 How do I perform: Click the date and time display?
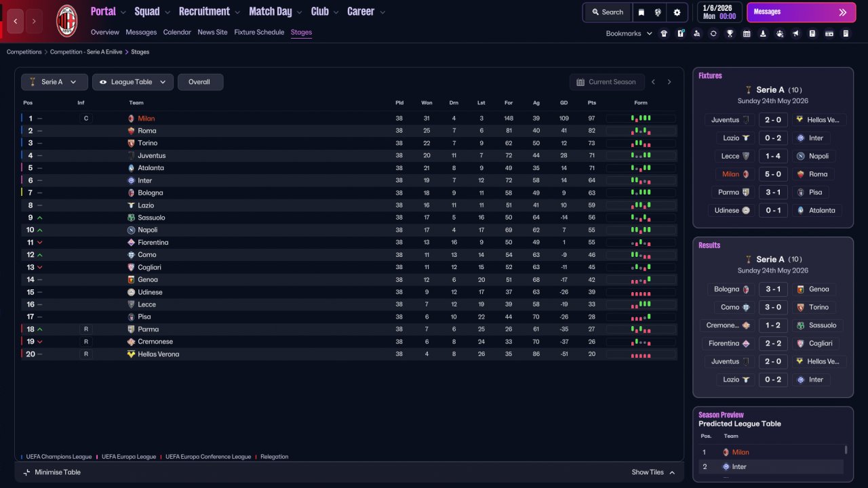(719, 12)
